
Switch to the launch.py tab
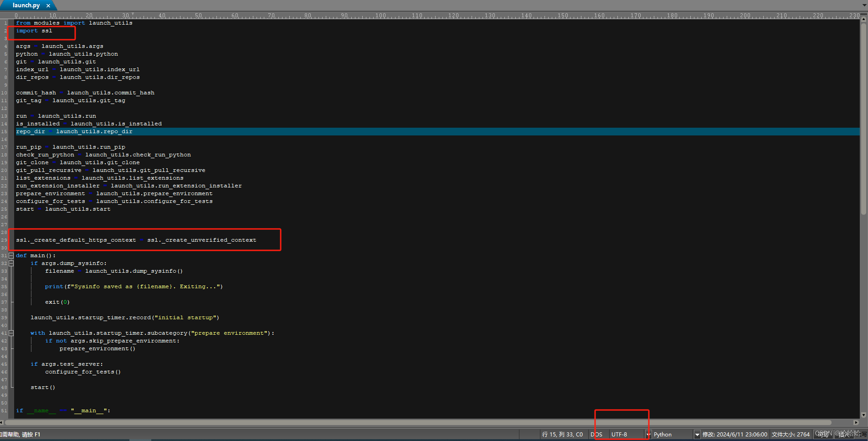point(25,5)
